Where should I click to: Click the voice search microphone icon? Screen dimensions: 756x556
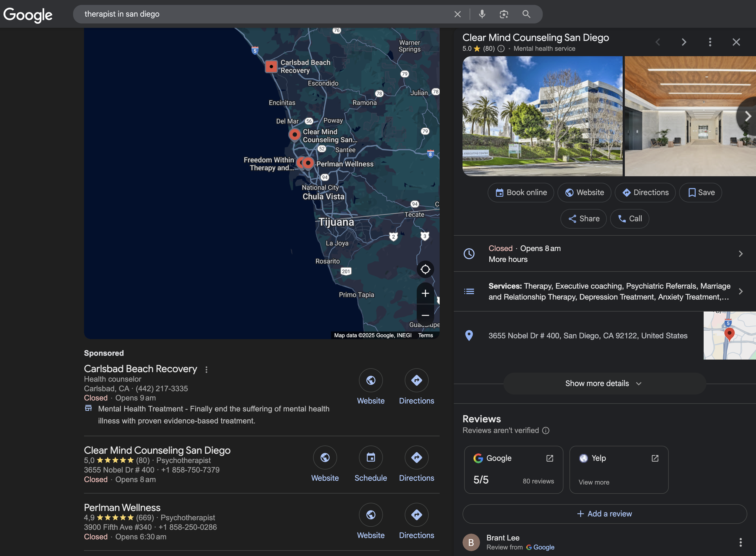click(x=482, y=14)
